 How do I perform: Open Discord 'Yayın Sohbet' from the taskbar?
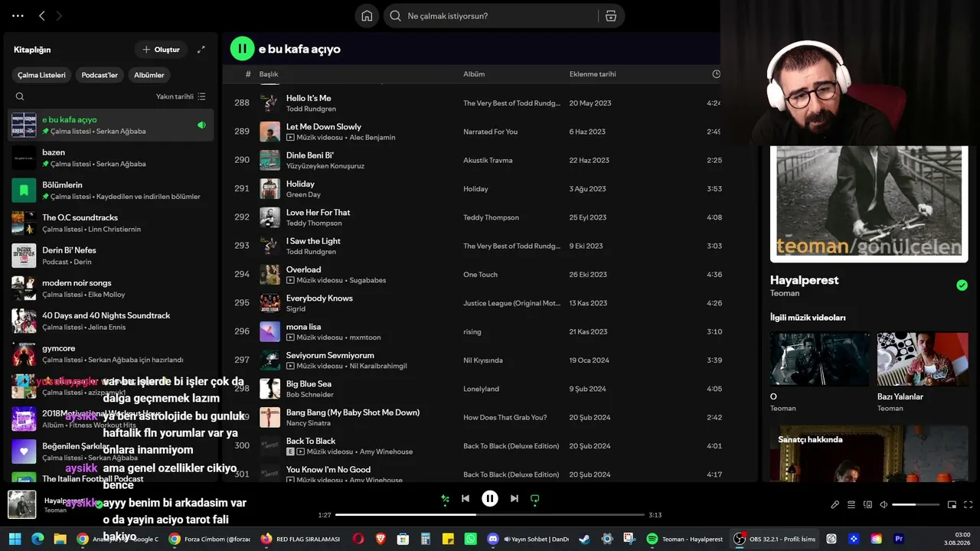(x=528, y=539)
